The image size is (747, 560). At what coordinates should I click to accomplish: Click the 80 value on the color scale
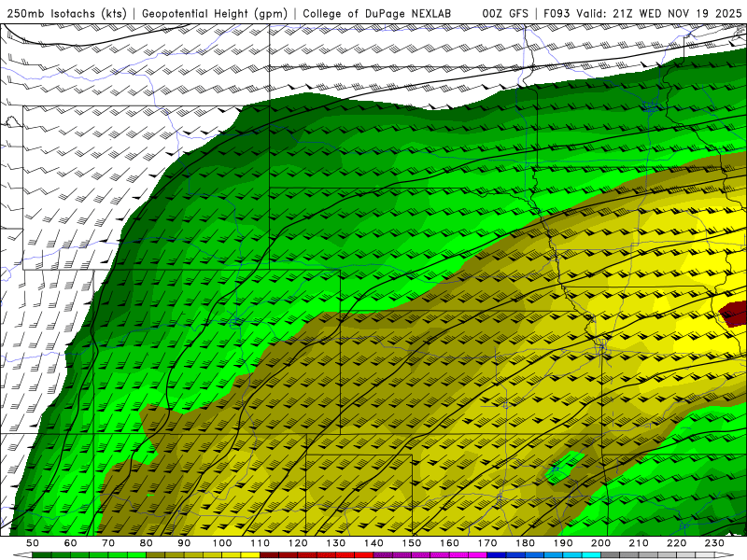(x=147, y=543)
